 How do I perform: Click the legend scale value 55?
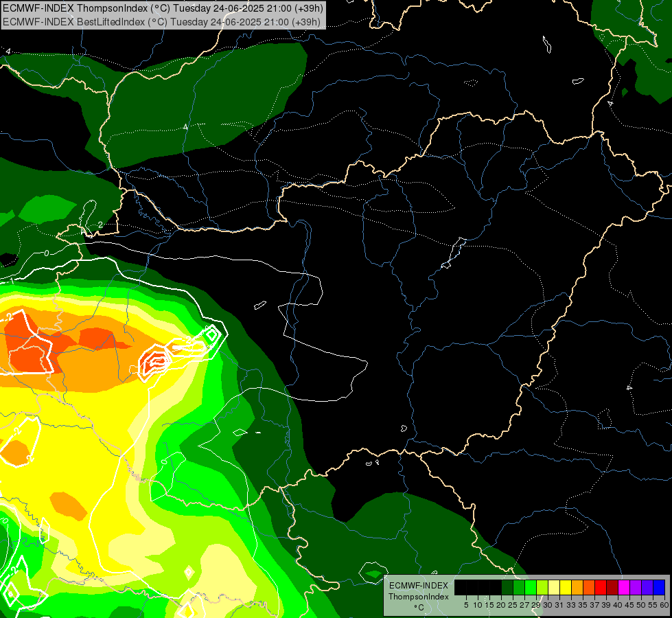pos(653,605)
